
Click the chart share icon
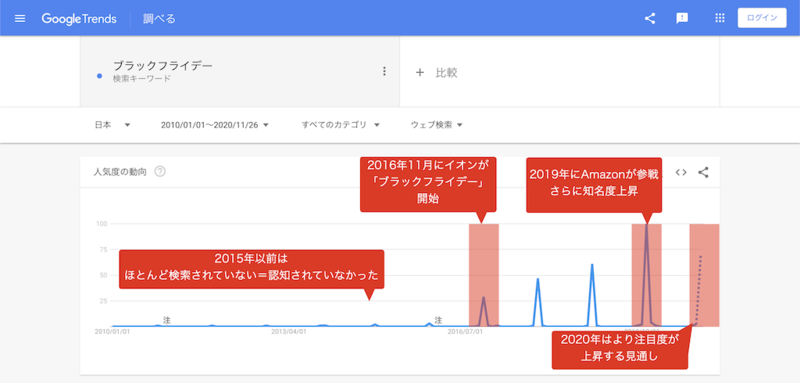click(x=703, y=172)
